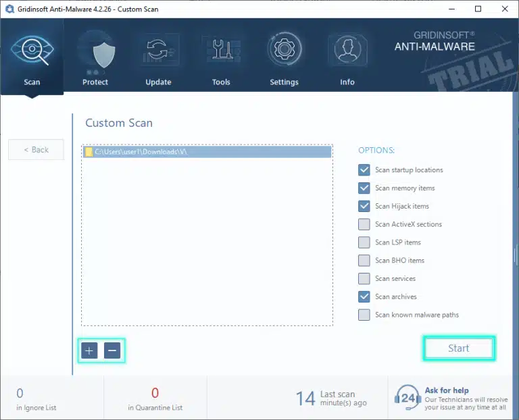Uncheck Scan startup locations
This screenshot has height=420, width=519.
[364, 169]
